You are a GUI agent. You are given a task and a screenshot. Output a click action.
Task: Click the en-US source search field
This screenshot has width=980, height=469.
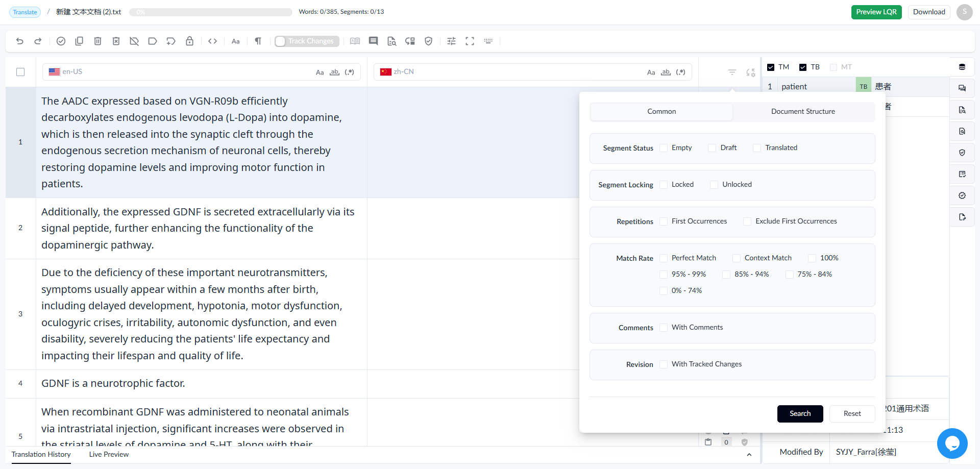coord(202,72)
